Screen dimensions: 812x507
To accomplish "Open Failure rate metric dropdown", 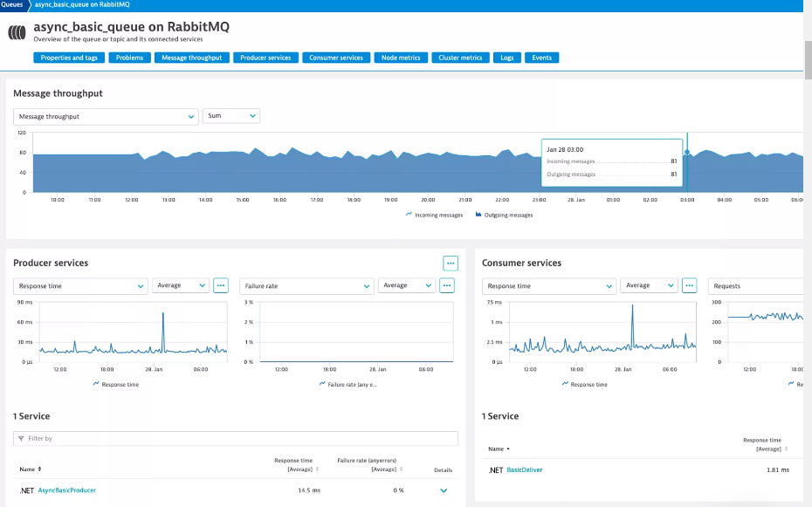I will 306,286.
